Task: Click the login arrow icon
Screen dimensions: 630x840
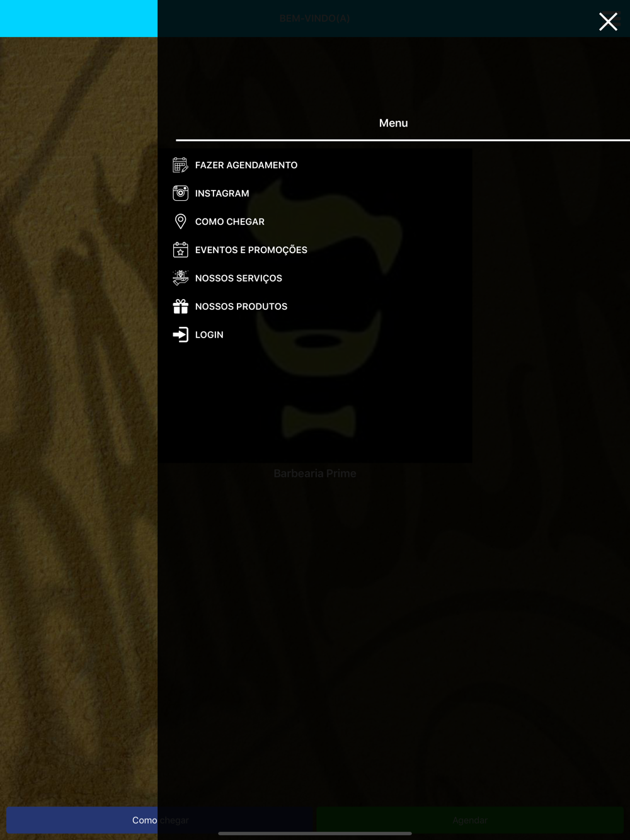Action: tap(180, 334)
